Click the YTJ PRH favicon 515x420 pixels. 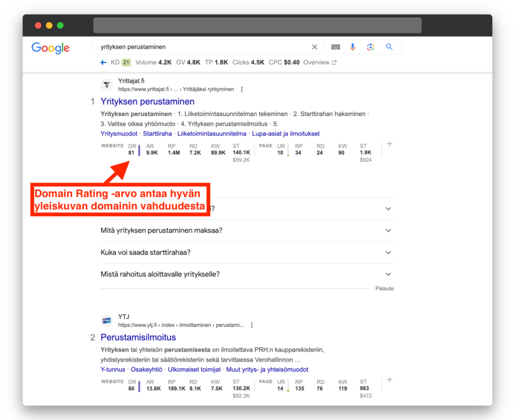point(107,320)
